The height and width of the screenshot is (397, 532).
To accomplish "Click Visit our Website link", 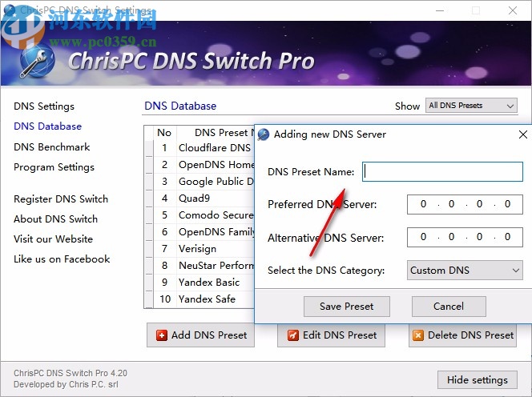I will point(53,239).
